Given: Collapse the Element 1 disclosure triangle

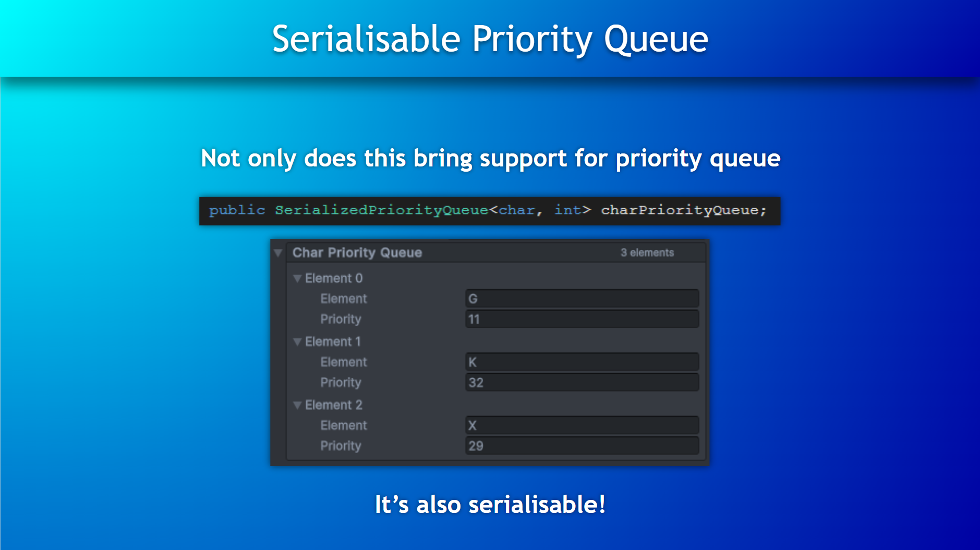Looking at the screenshot, I should pyautogui.click(x=297, y=342).
